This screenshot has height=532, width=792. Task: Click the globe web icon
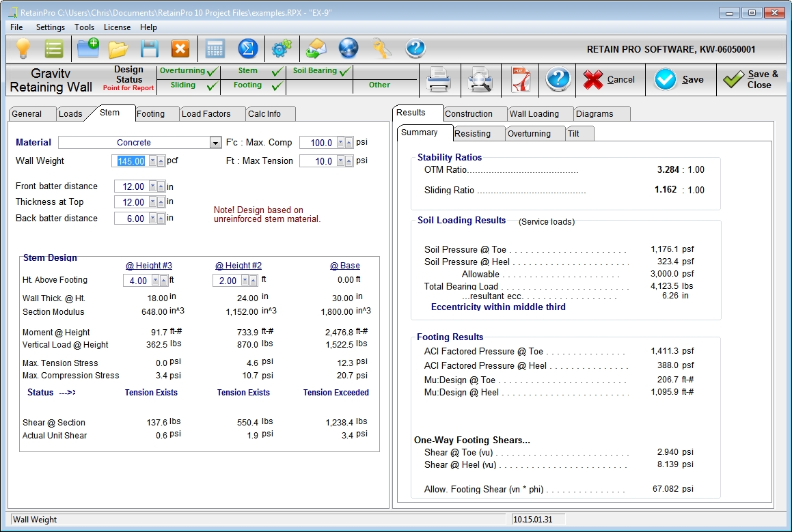pyautogui.click(x=349, y=48)
